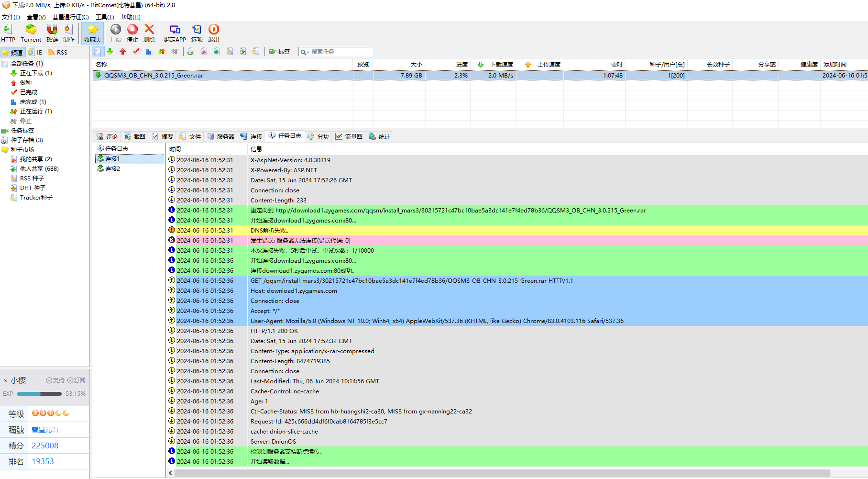Click the 删除 delete toolbar button
Image resolution: width=868 pixels, height=479 pixels.
coord(149,33)
